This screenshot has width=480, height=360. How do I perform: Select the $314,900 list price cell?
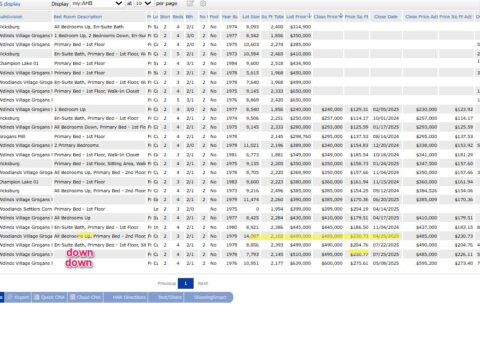click(x=300, y=27)
